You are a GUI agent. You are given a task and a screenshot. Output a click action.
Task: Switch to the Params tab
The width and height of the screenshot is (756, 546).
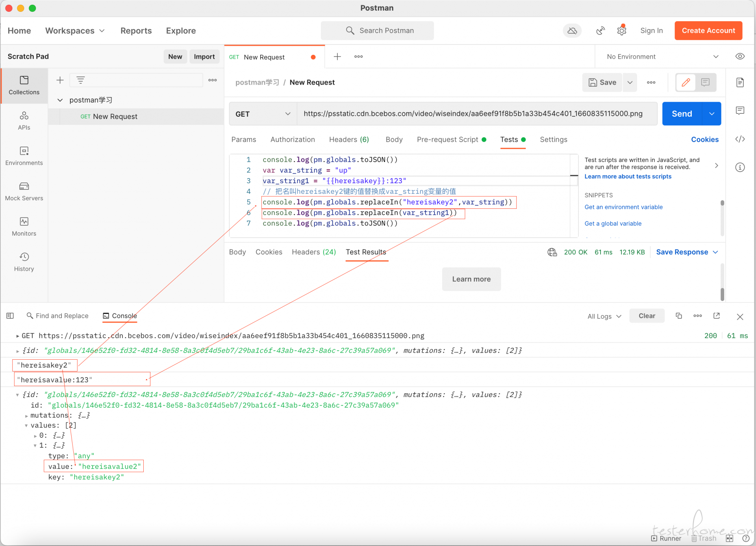coord(244,139)
